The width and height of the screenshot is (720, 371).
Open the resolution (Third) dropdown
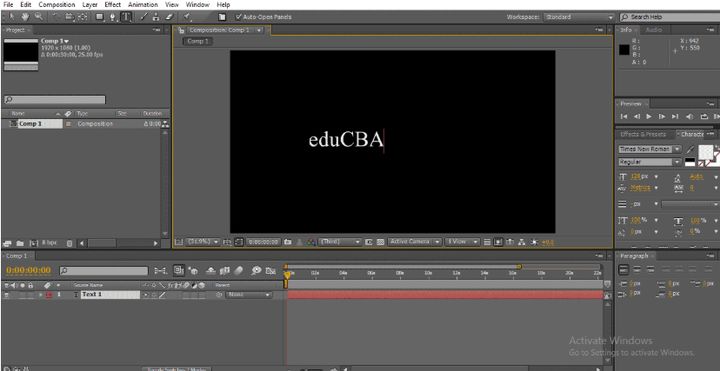pos(341,242)
